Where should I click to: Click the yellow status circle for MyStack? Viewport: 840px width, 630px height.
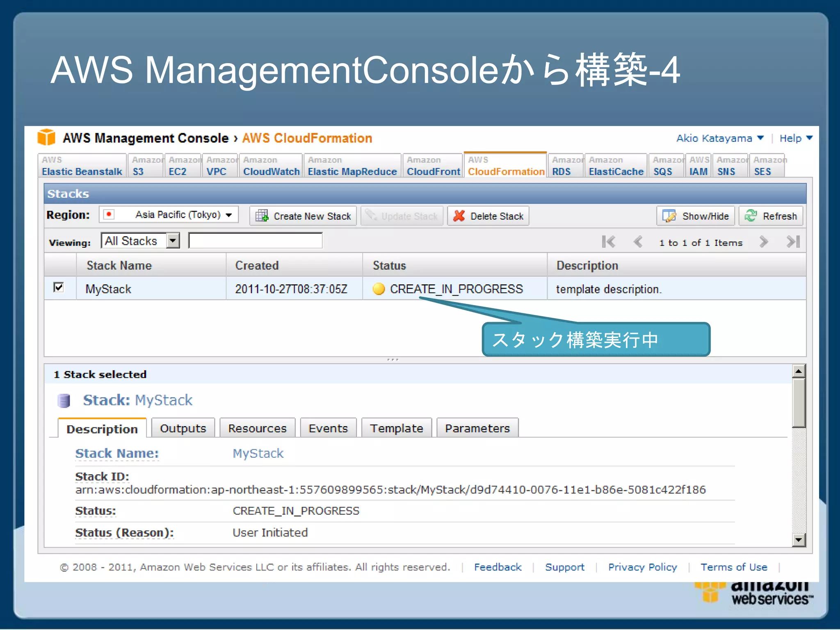379,289
